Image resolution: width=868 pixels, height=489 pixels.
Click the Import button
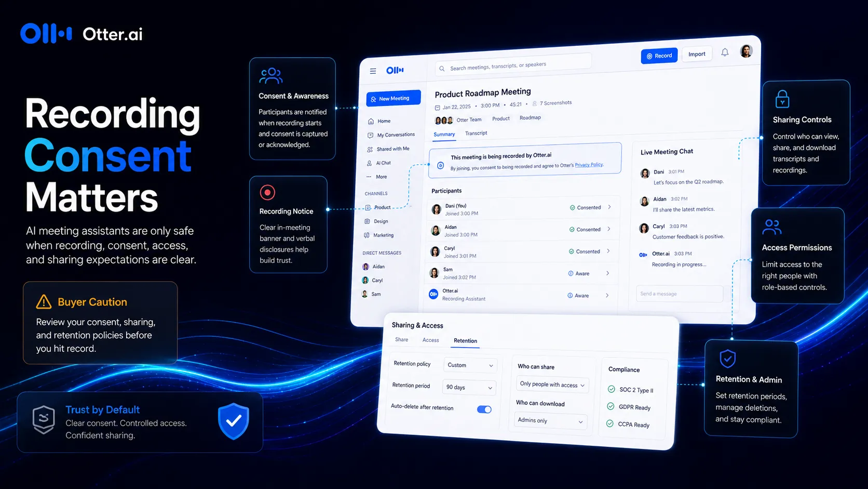click(697, 54)
